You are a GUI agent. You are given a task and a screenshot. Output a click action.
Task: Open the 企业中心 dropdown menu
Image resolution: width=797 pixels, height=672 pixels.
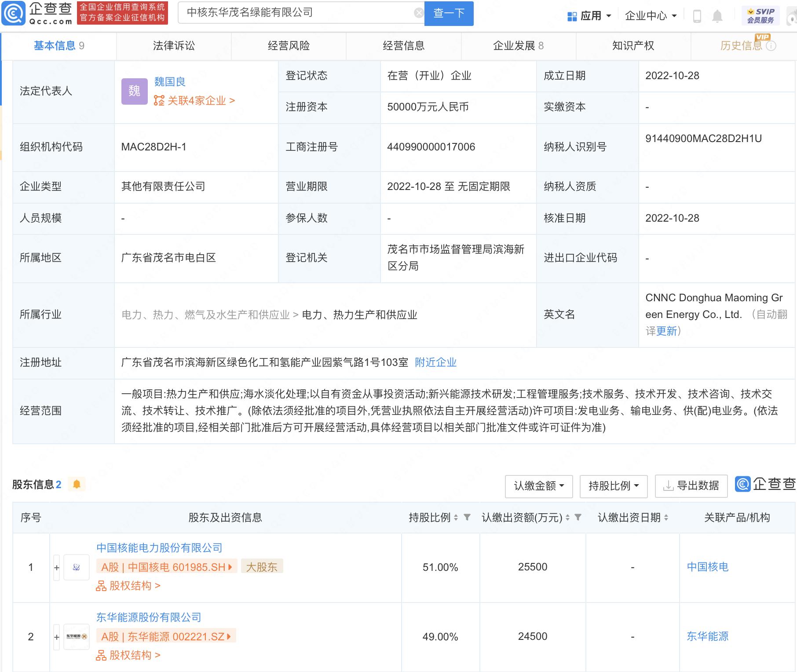(x=651, y=16)
